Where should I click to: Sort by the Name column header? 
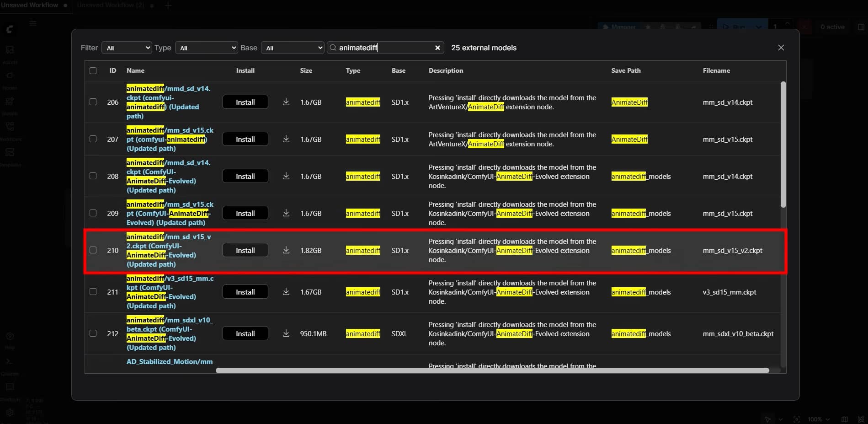[x=135, y=70]
